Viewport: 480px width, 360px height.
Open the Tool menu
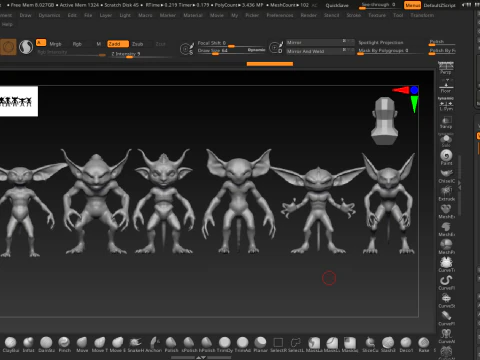pos(398,15)
